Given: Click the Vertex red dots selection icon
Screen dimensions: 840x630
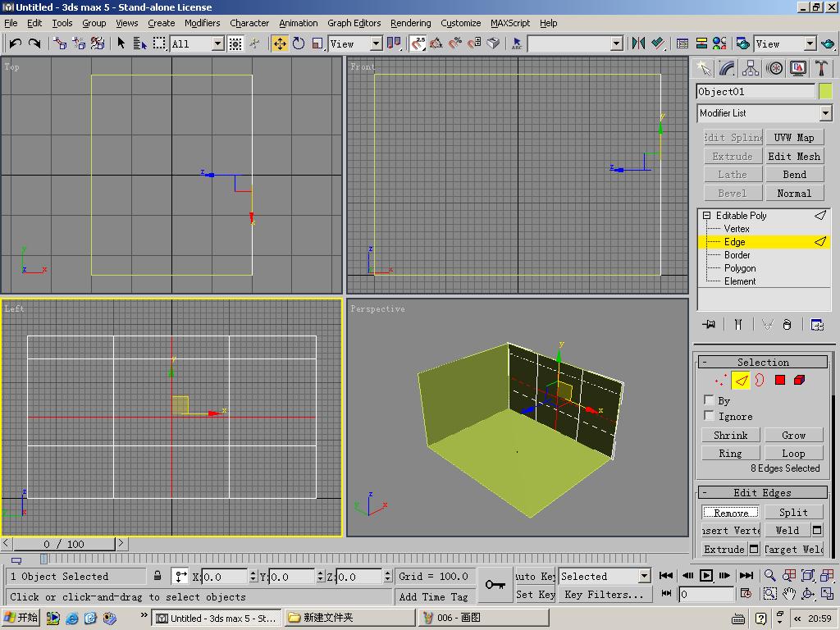Looking at the screenshot, I should [x=720, y=380].
